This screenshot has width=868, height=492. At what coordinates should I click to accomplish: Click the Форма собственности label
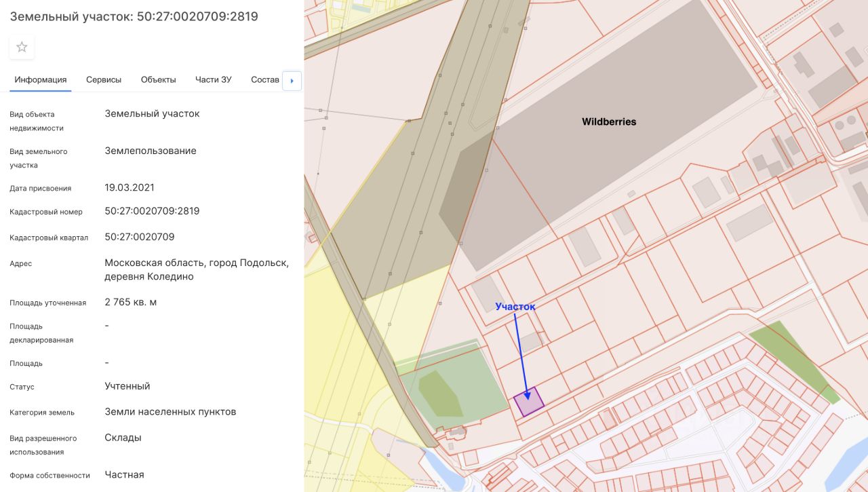(50, 476)
